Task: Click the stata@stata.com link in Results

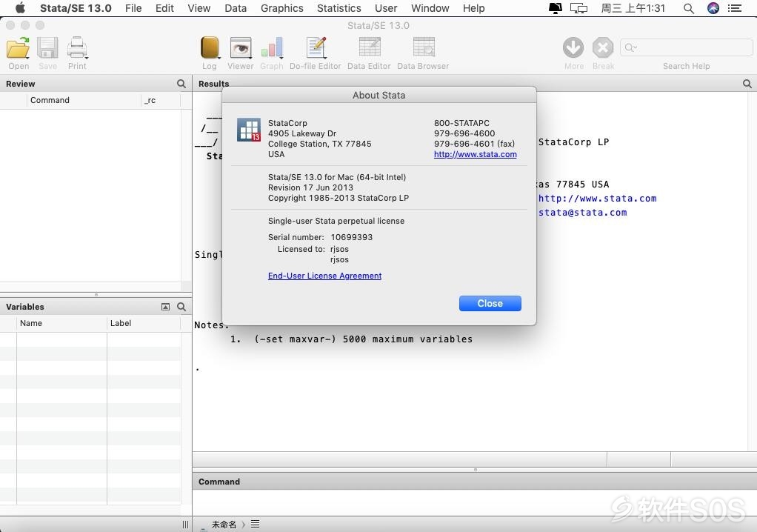Action: click(583, 213)
